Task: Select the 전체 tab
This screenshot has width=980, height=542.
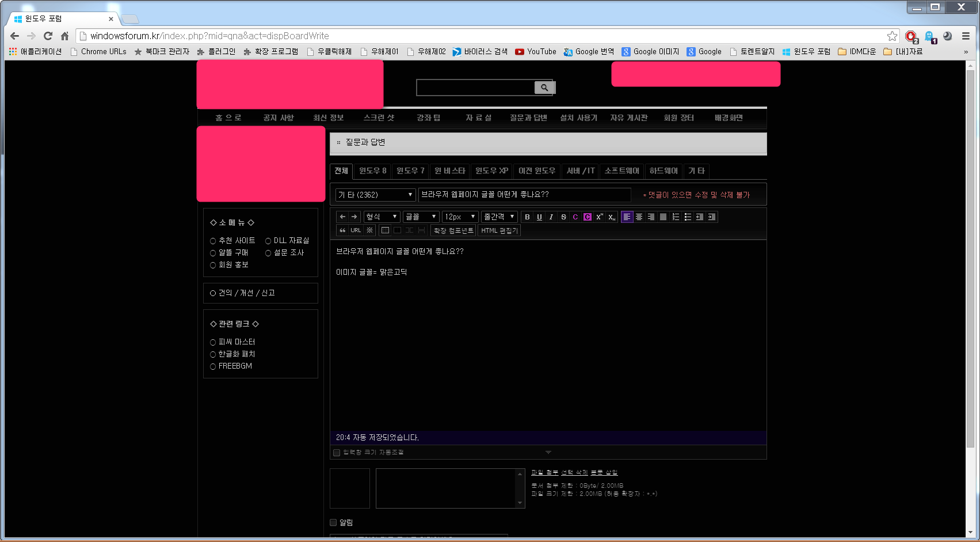Action: point(341,171)
